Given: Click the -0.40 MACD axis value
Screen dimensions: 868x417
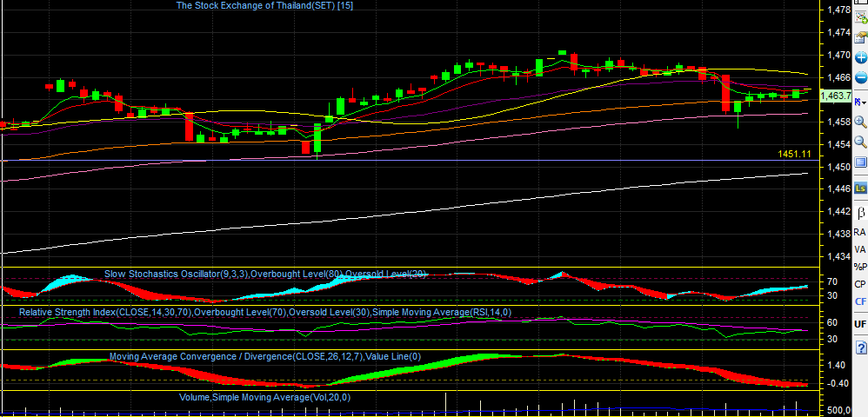Looking at the screenshot, I should coord(835,383).
